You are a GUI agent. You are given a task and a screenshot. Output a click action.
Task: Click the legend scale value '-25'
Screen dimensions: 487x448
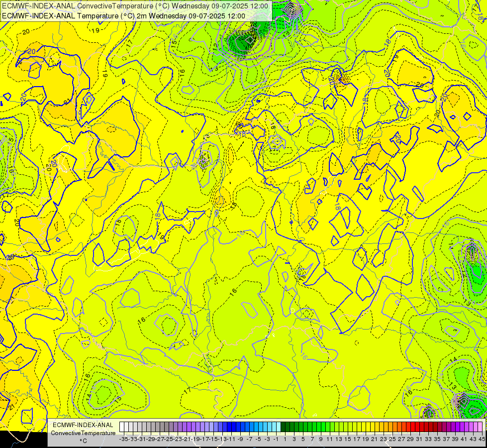tap(169, 439)
